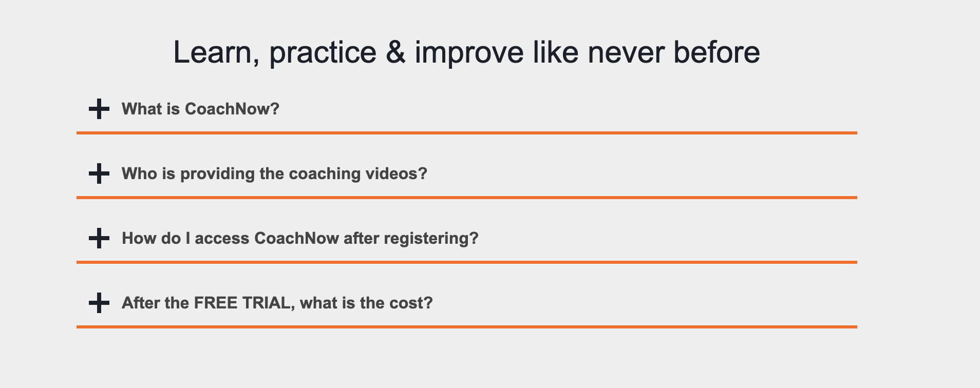
Task: Click orange divider below the coaching videos question
Action: pos(466,197)
